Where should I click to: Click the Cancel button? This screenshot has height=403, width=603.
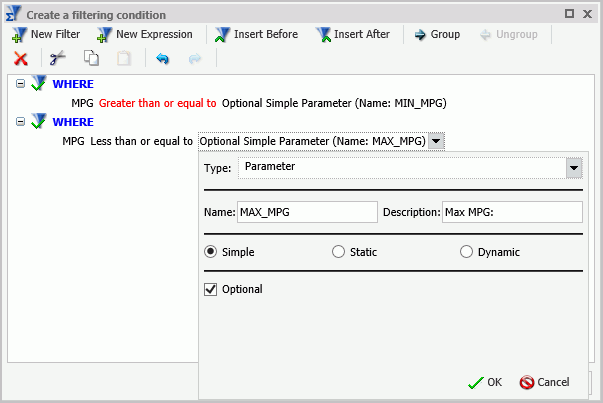point(545,382)
